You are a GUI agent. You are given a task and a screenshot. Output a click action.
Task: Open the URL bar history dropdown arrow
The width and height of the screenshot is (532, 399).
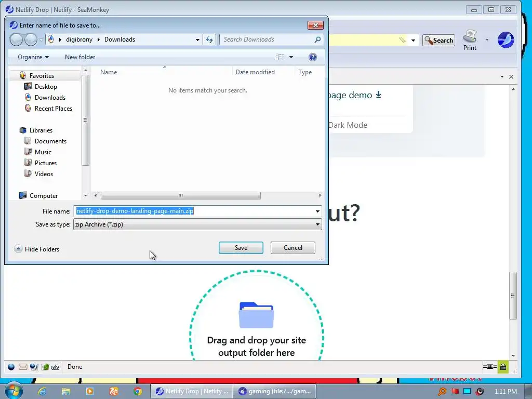coord(413,41)
